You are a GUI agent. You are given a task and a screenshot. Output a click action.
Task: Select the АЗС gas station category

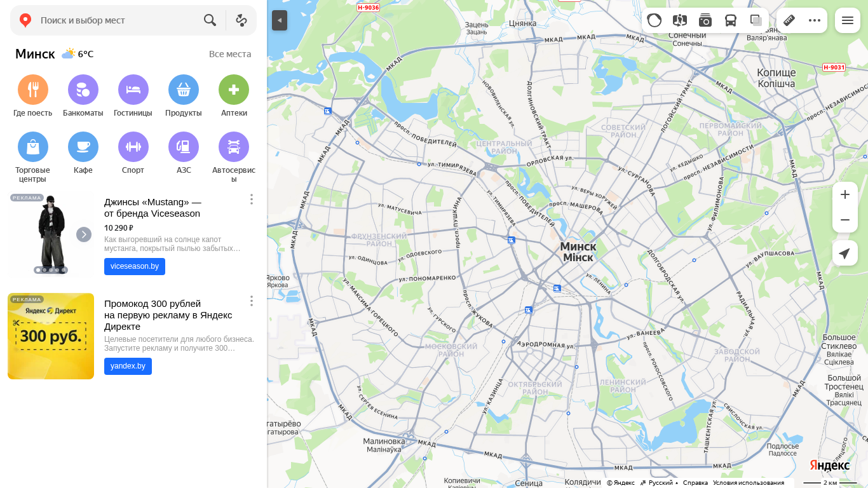click(184, 147)
